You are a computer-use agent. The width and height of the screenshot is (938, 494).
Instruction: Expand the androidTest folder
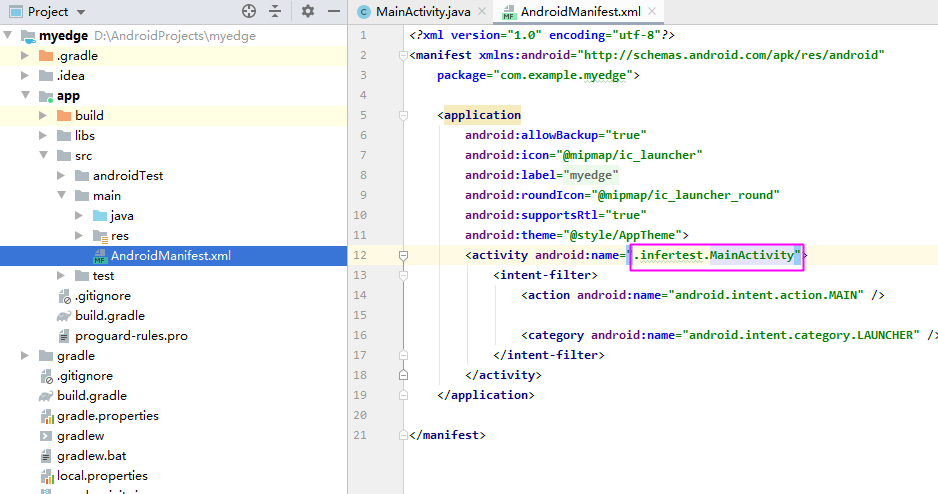point(61,175)
